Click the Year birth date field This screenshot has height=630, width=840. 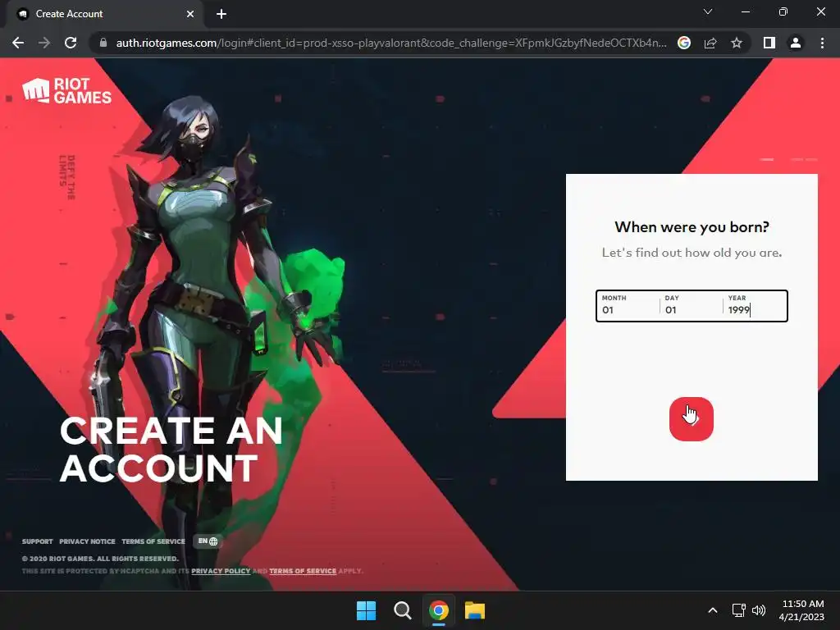click(x=755, y=306)
